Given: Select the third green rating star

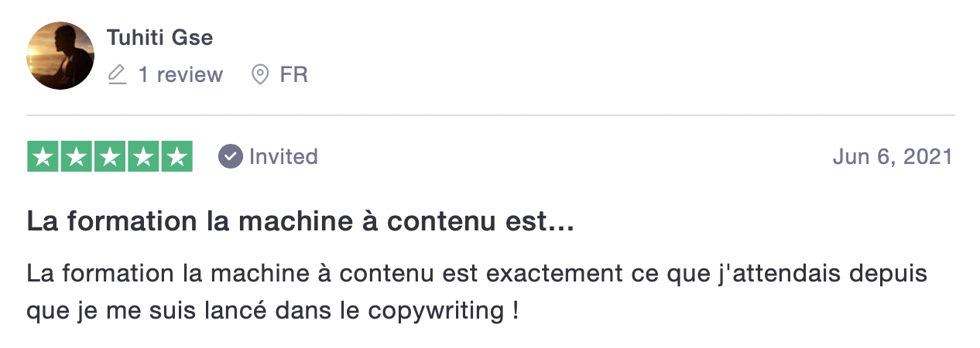Looking at the screenshot, I should click(x=110, y=157).
